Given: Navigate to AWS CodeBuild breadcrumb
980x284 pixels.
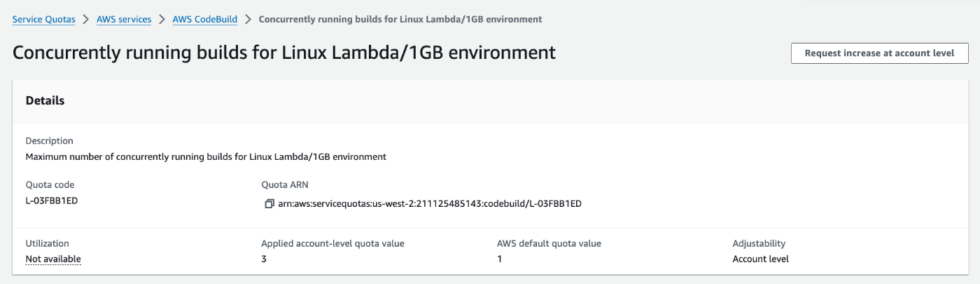Looking at the screenshot, I should (205, 20).
